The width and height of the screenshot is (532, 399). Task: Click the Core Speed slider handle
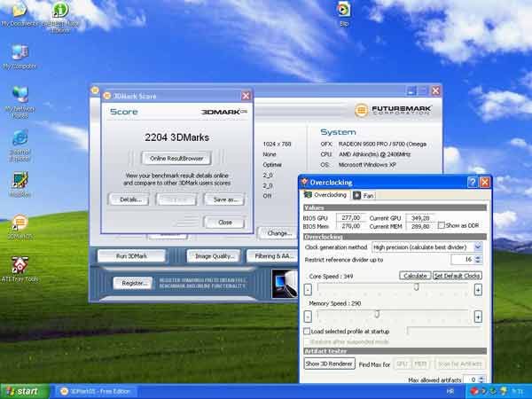pyautogui.click(x=416, y=286)
